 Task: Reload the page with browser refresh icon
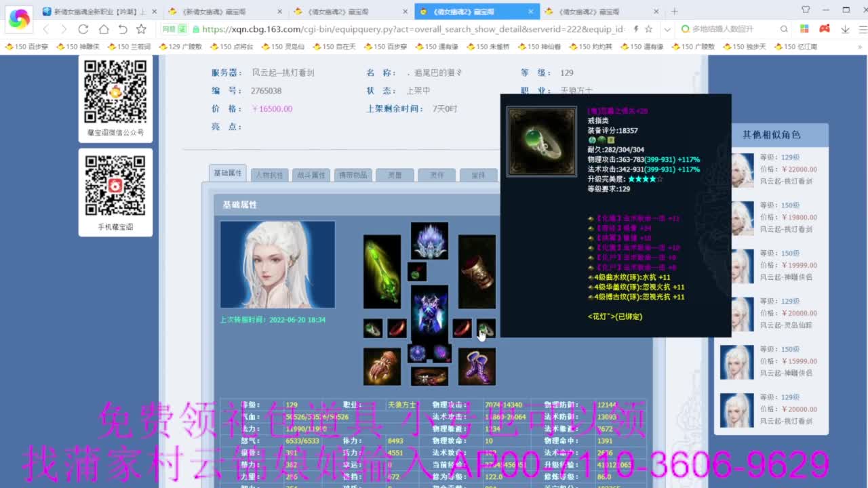83,29
